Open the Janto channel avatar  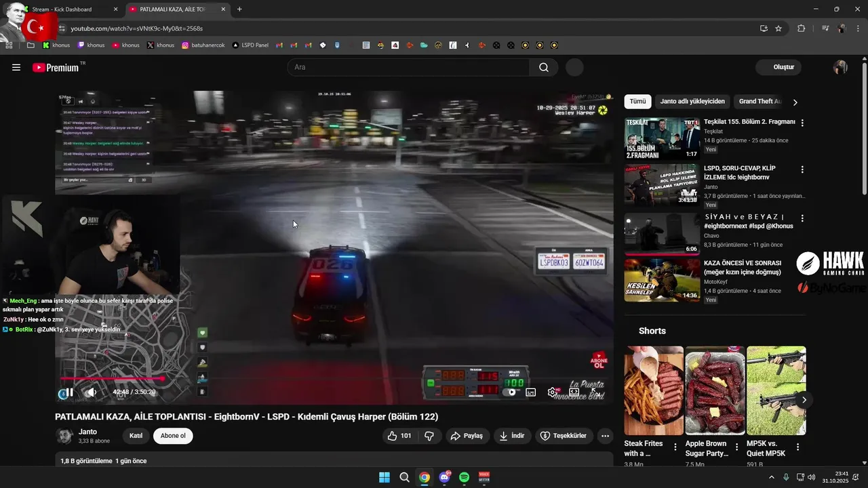pyautogui.click(x=64, y=436)
